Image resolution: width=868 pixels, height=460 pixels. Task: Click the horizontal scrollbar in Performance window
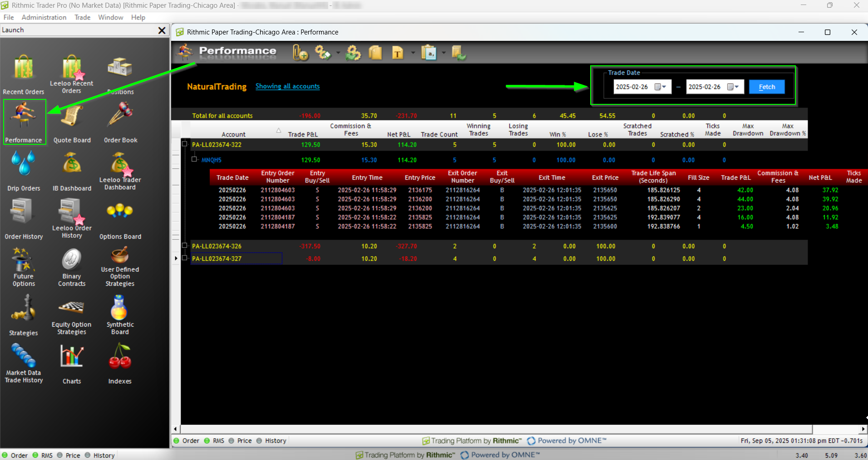pos(496,429)
